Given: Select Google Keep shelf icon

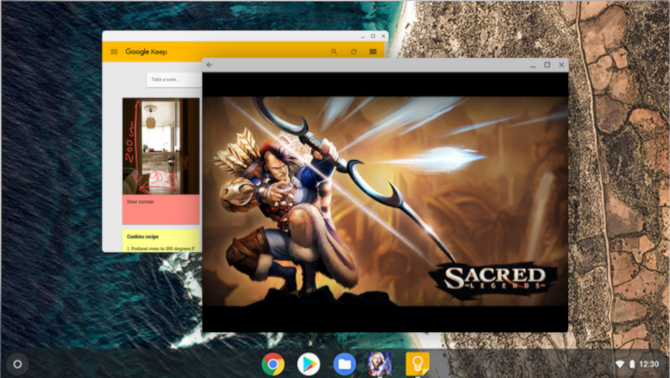Looking at the screenshot, I should click(x=417, y=364).
